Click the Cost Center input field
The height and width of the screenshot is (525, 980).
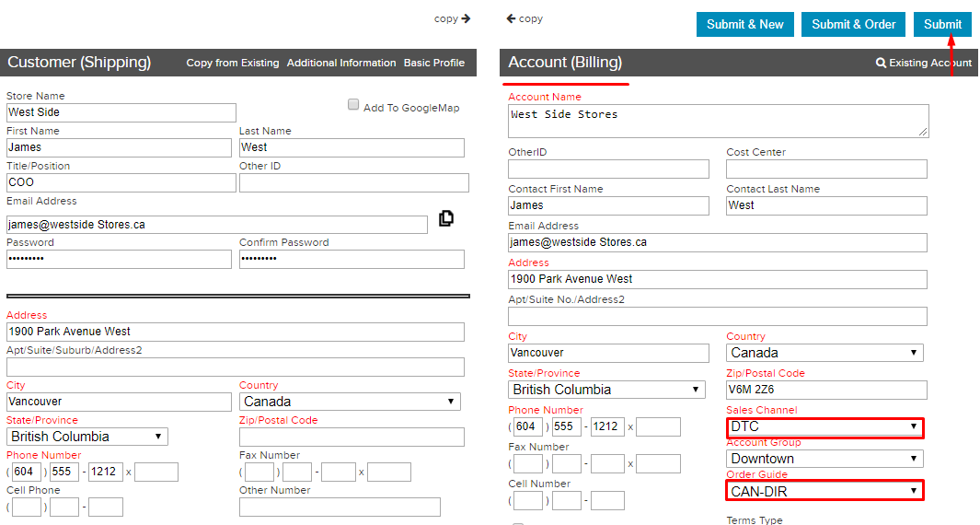coord(826,169)
